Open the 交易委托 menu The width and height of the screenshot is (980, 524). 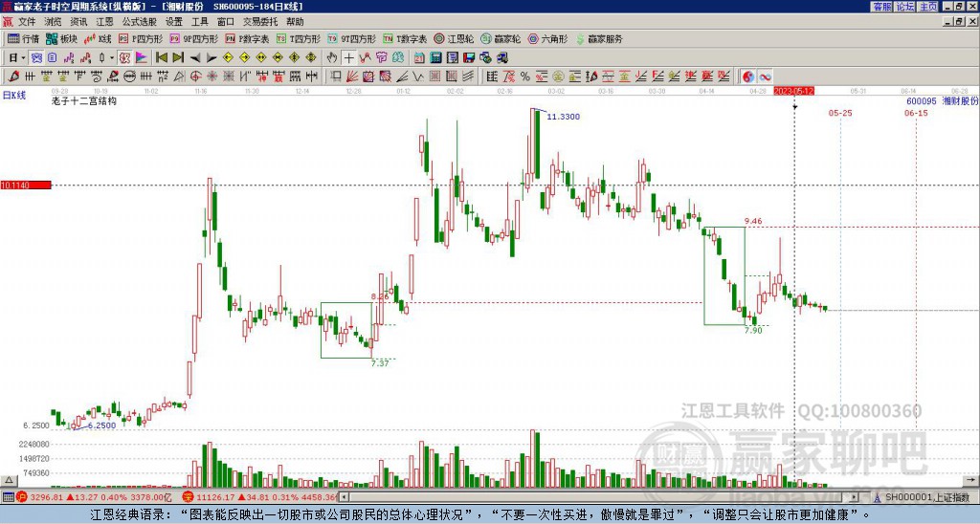pos(260,22)
